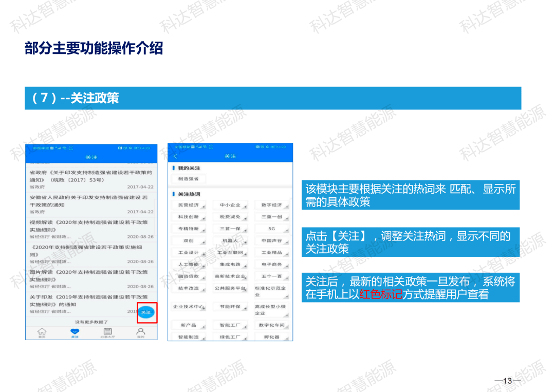This screenshot has height=392, width=555.
Task: Open the 图片解读 2020年 policy entry
Action: [91, 279]
